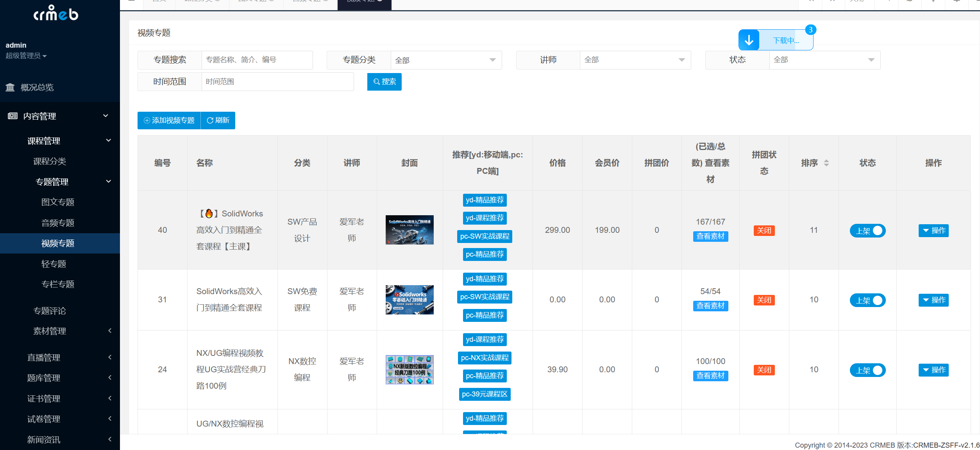Select 视频专题 in sidebar
Image resolution: width=980 pixels, height=450 pixels.
click(60, 243)
